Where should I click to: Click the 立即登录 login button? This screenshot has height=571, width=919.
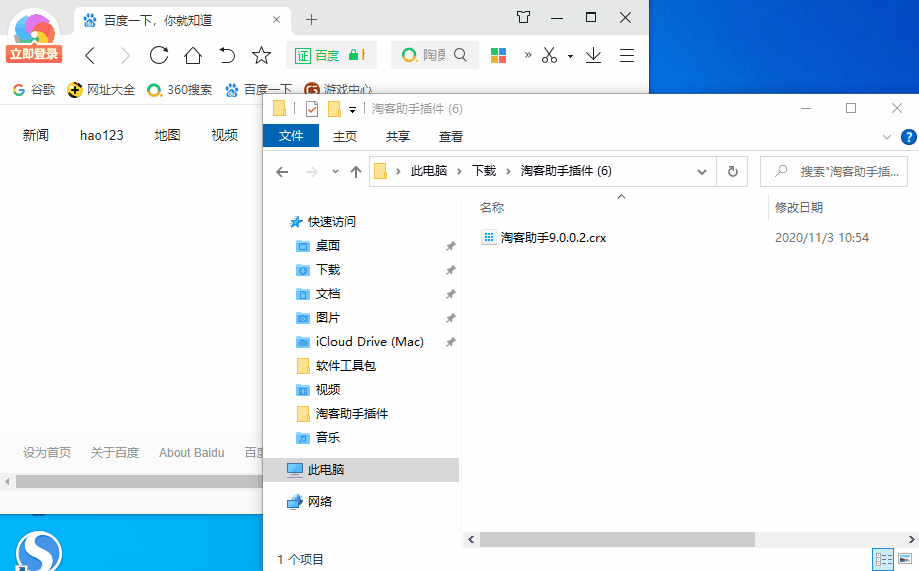34,54
